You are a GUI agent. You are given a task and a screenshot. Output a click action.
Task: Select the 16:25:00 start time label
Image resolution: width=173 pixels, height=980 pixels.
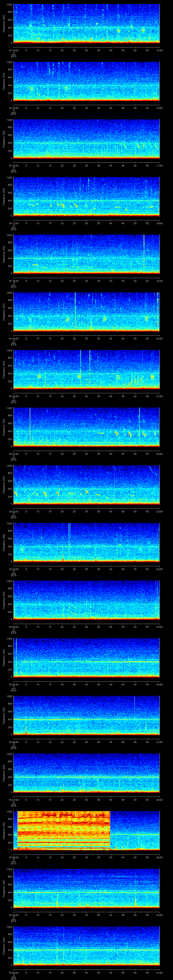[13, 684]
